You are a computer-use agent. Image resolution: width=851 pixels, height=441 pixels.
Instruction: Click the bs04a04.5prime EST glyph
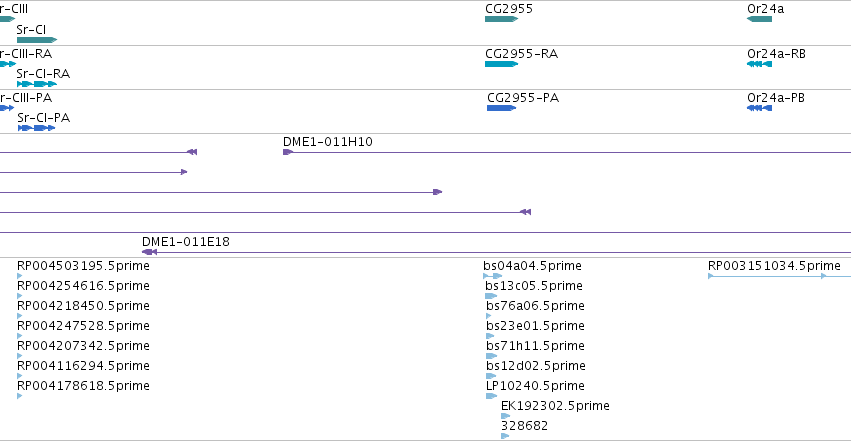coord(492,276)
